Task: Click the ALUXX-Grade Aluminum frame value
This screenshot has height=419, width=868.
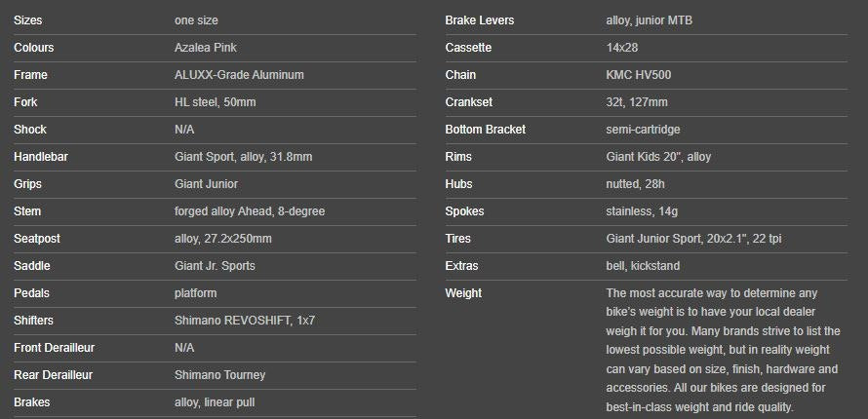Action: [x=239, y=75]
